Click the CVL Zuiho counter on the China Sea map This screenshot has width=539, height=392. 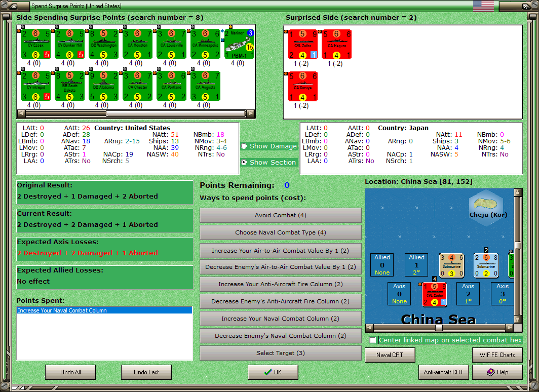pyautogui.click(x=435, y=294)
